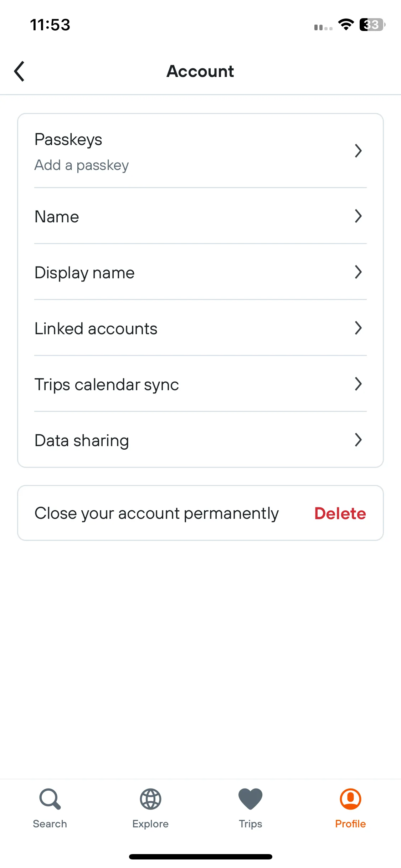The image size is (401, 868).
Task: Switch to the Explore tab label
Action: point(150,824)
